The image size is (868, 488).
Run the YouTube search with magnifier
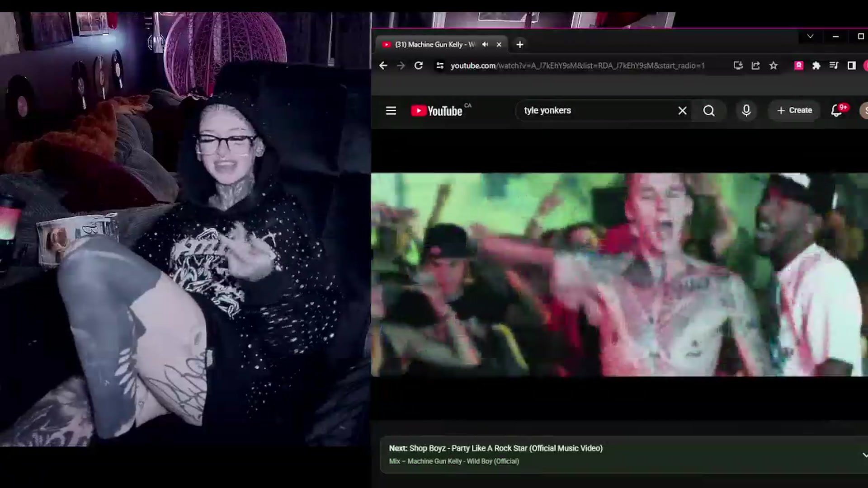coord(709,111)
